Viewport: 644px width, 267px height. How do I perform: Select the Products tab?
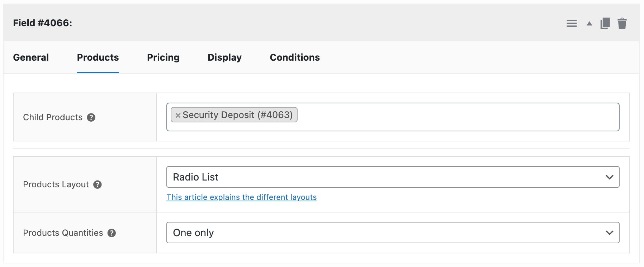[x=98, y=57]
